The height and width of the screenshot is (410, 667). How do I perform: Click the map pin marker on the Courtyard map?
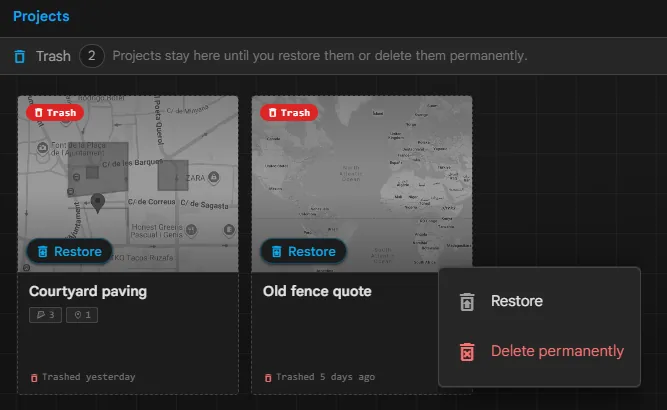point(98,203)
